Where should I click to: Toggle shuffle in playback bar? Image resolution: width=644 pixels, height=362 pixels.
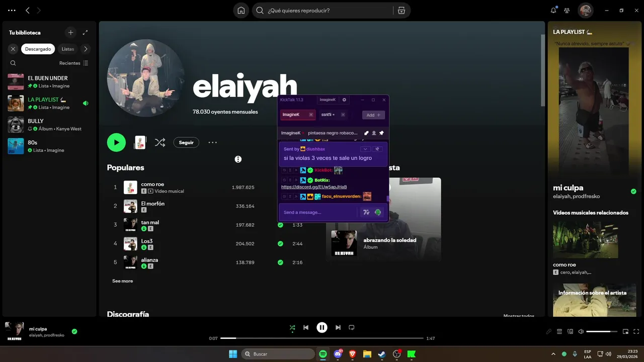pos(292,327)
